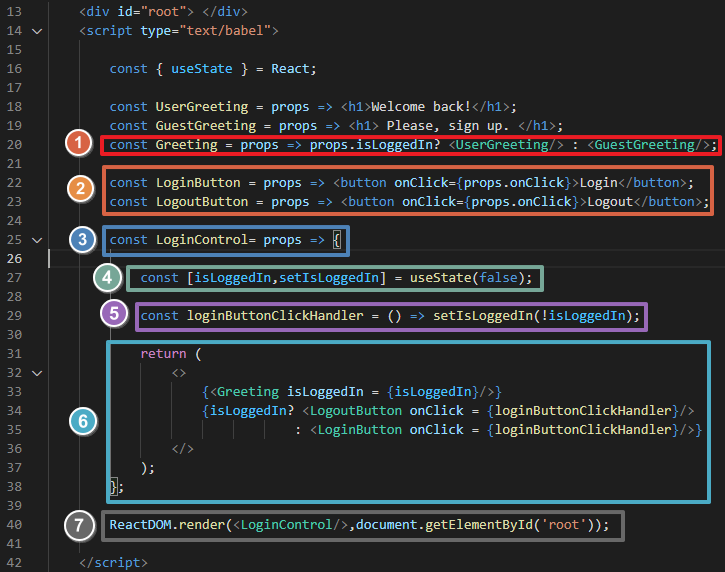This screenshot has height=572, width=725.
Task: Click '!isLoggedIn' argument on line 29
Action: tap(584, 315)
